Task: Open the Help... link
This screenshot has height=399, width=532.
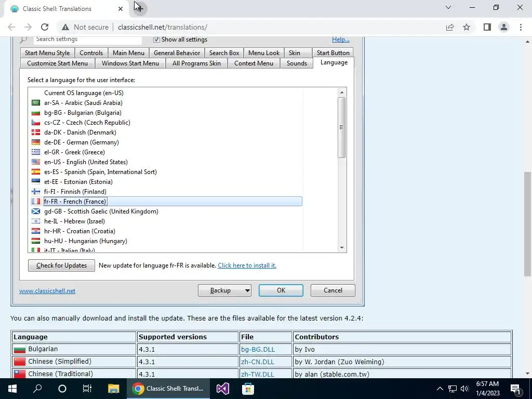Action: pyautogui.click(x=341, y=39)
